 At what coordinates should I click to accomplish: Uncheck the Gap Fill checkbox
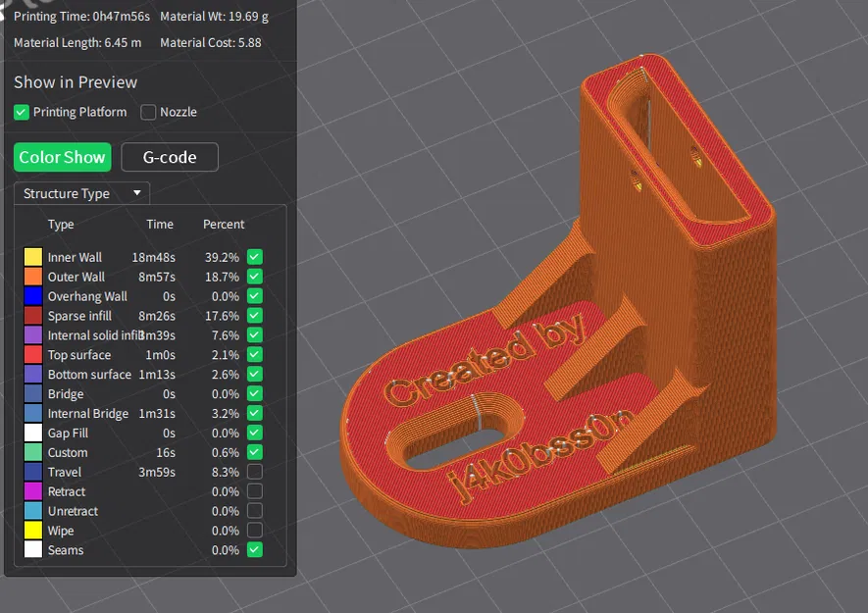(255, 433)
